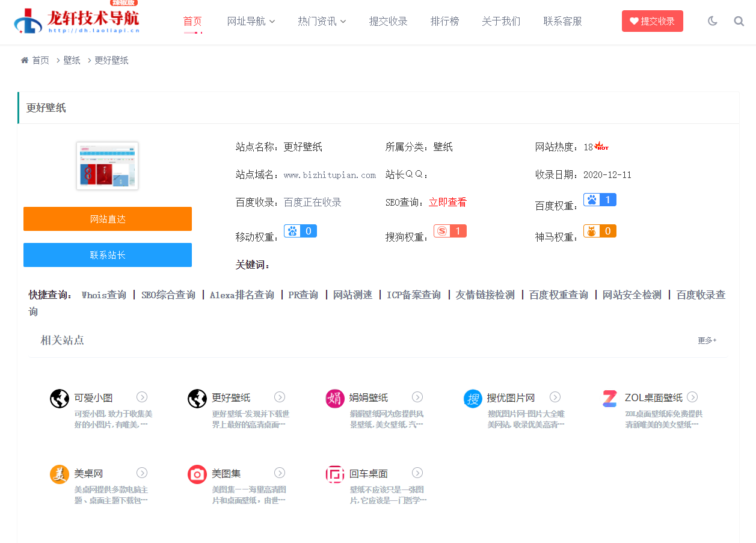Viewport: 756px width, 543px height.
Task: Click globe icon beside 可爱小图
Action: (x=60, y=398)
